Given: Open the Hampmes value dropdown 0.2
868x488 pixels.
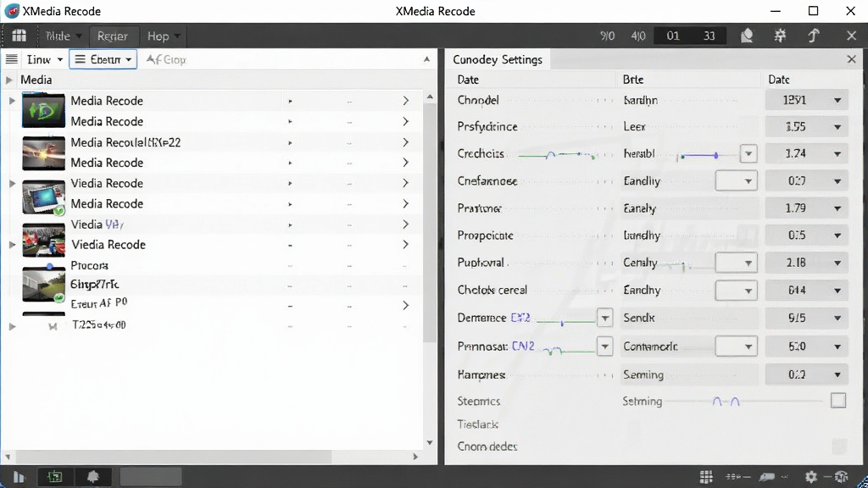Looking at the screenshot, I should click(x=807, y=374).
